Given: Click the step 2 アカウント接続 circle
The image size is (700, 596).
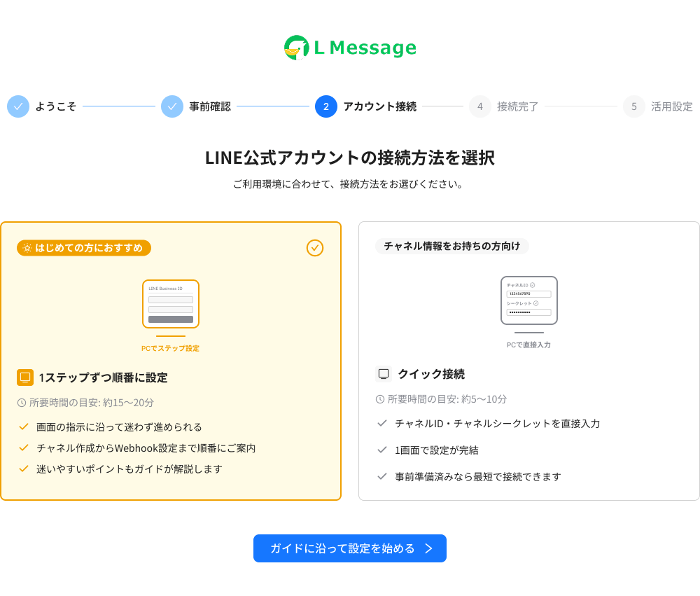Looking at the screenshot, I should point(326,106).
